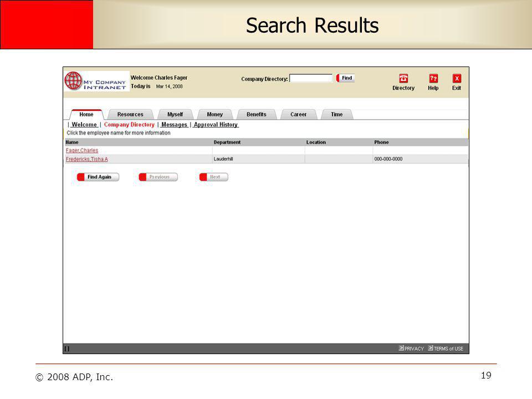The image size is (532, 399).
Task: Open the Directory telephone icon
Action: (x=403, y=78)
